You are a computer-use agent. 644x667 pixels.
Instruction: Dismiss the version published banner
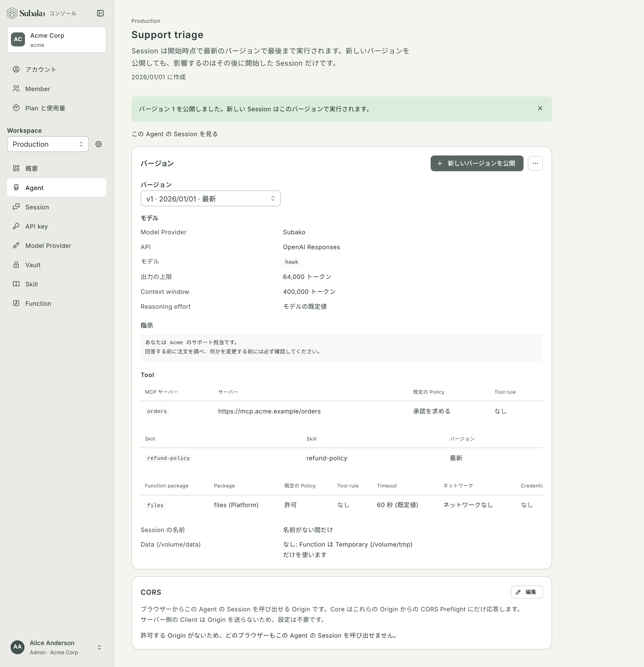tap(540, 108)
